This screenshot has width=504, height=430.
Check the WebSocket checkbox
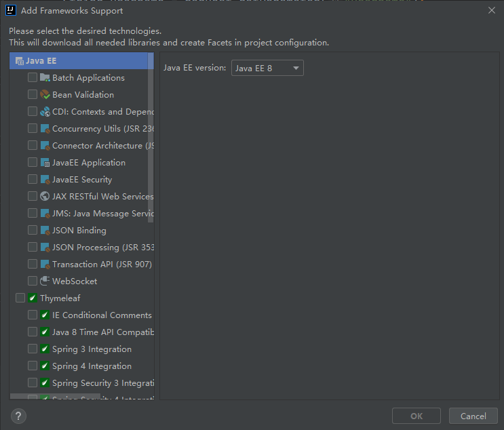point(33,281)
